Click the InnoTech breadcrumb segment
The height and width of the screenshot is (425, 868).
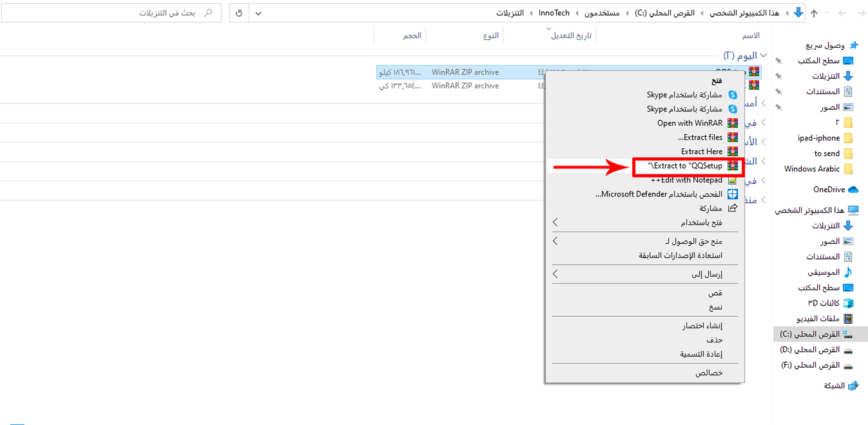pos(554,13)
